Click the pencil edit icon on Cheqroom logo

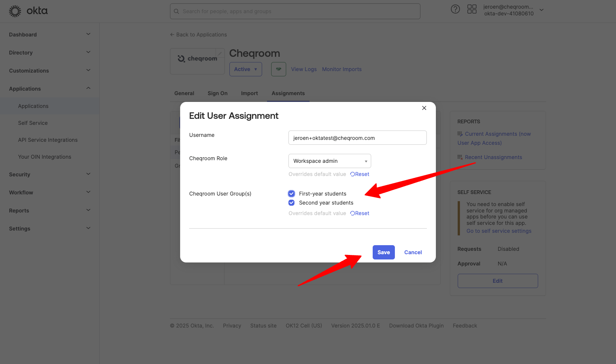(x=220, y=53)
